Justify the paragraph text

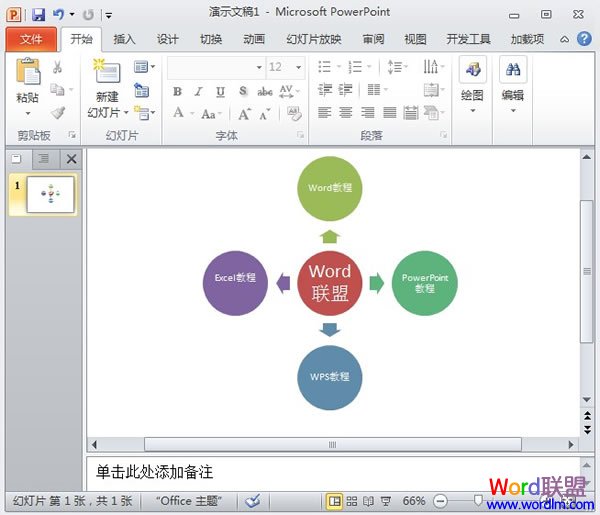click(x=390, y=112)
